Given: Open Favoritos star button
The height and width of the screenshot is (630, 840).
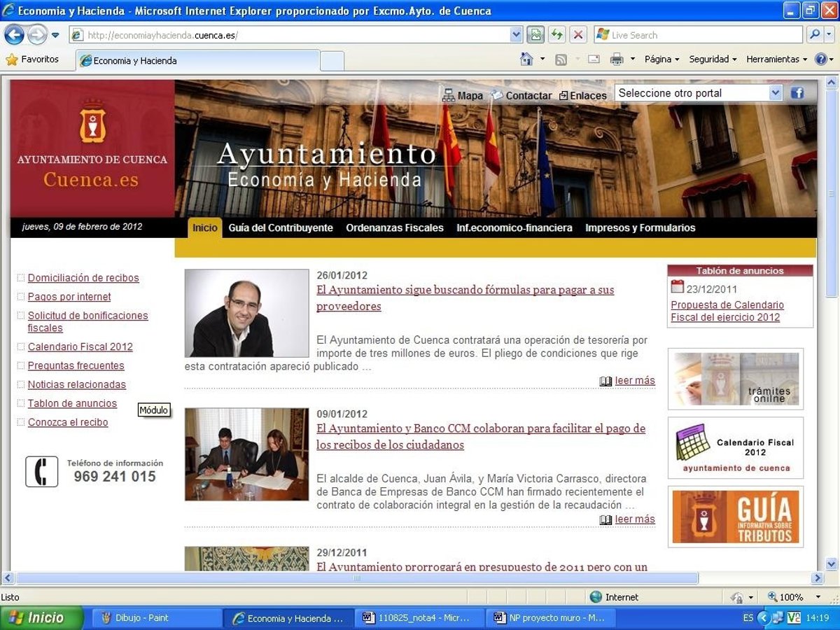Looking at the screenshot, I should (x=32, y=59).
